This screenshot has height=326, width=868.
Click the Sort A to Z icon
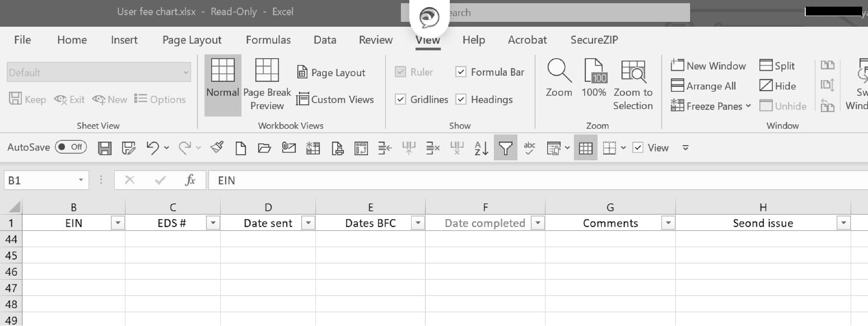tap(481, 148)
